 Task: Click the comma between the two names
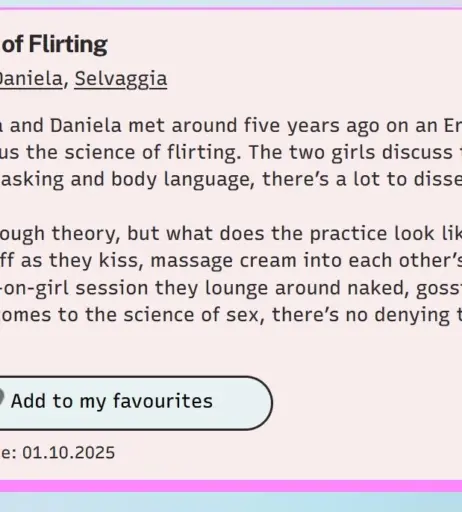(x=66, y=84)
